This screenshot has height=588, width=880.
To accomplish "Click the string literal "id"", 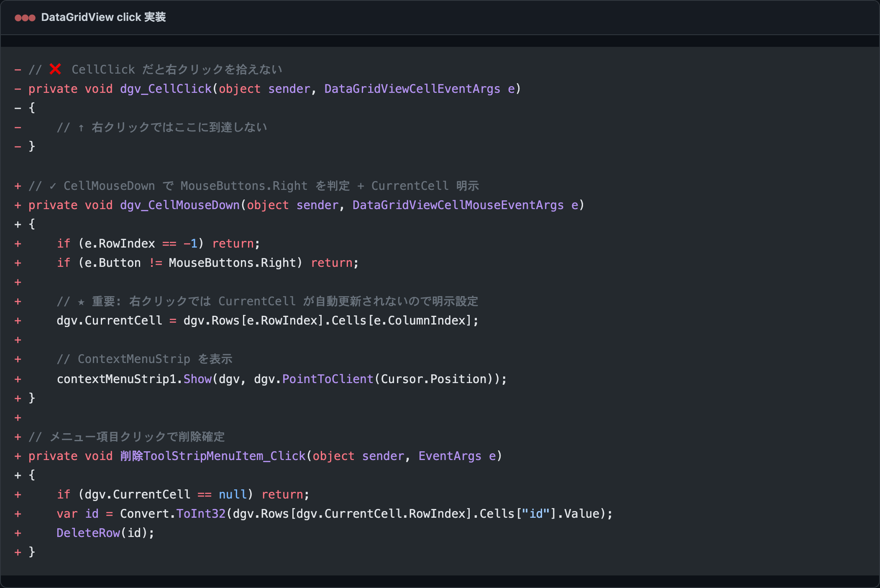I will 536,514.
